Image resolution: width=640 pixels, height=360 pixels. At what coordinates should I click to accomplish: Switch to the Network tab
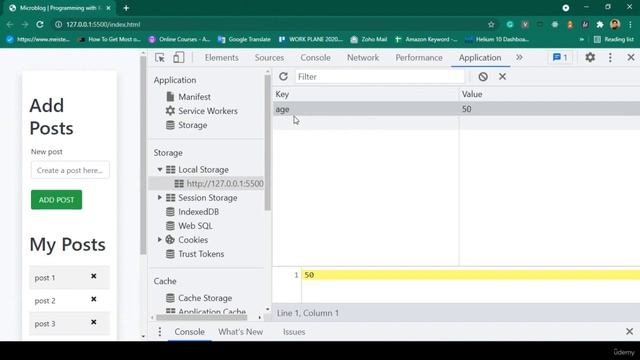[363, 58]
